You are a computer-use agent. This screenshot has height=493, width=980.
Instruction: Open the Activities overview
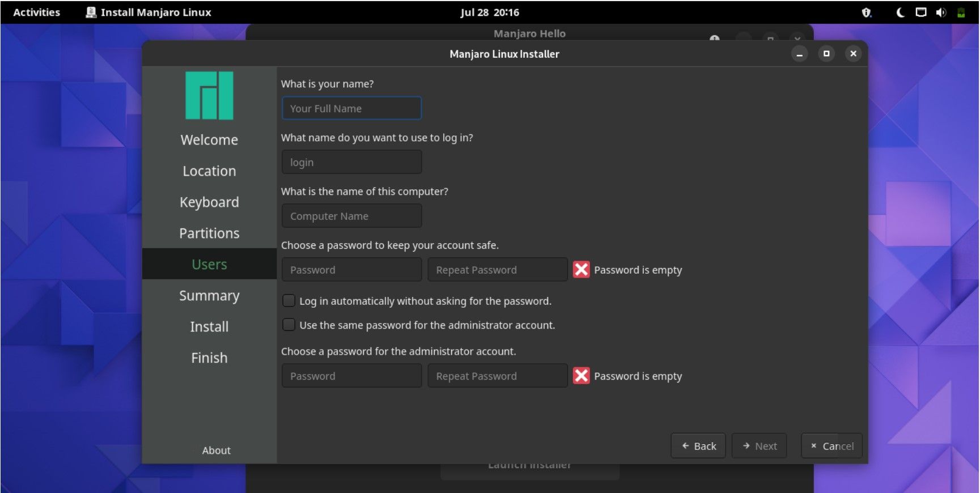click(36, 12)
